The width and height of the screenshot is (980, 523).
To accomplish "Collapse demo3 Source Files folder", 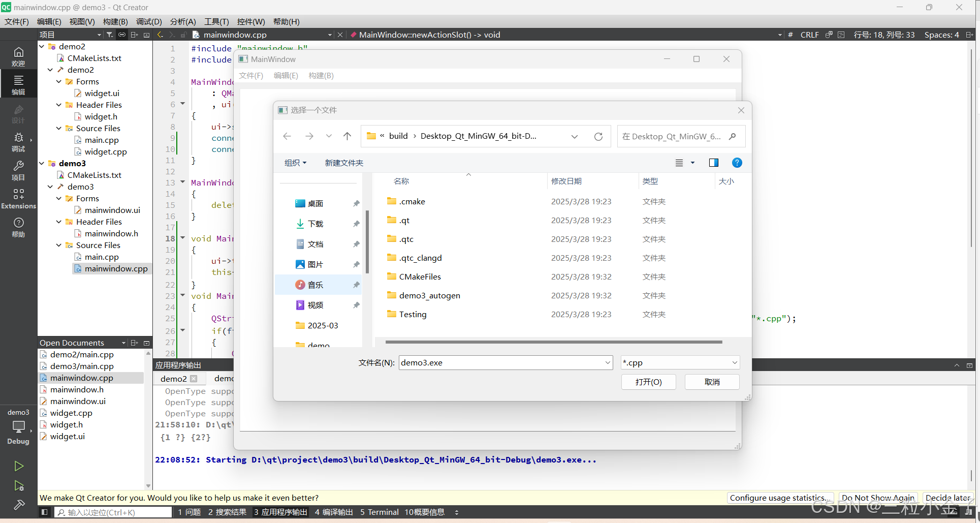I will pyautogui.click(x=59, y=245).
